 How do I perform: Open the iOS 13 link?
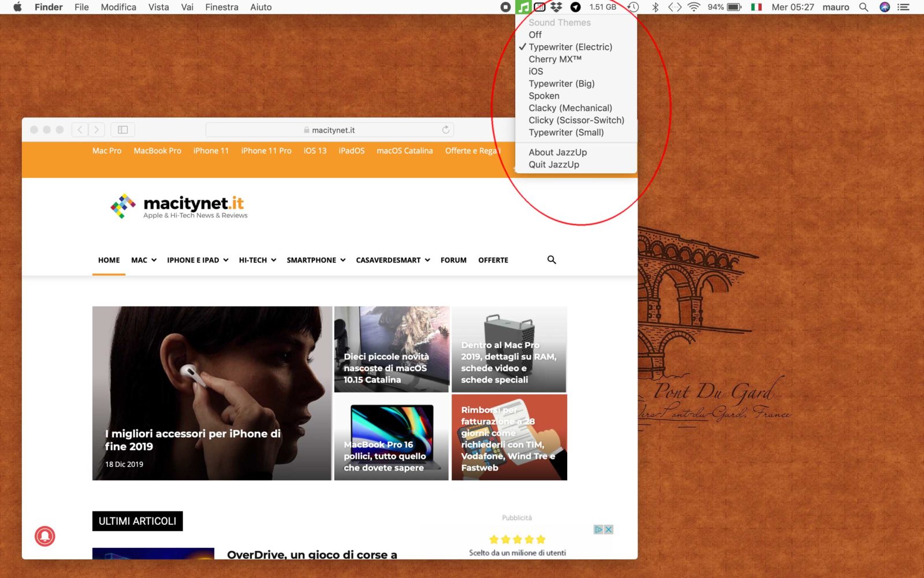(315, 150)
